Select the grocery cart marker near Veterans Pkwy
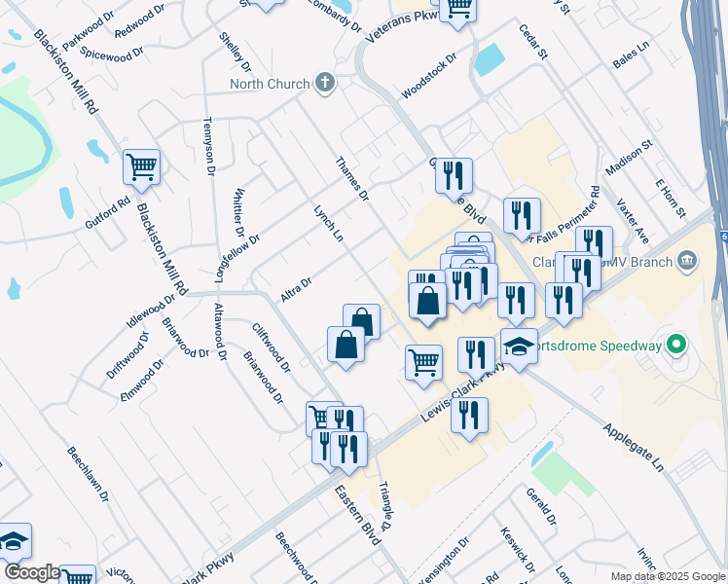The image size is (728, 584). pyautogui.click(x=457, y=11)
